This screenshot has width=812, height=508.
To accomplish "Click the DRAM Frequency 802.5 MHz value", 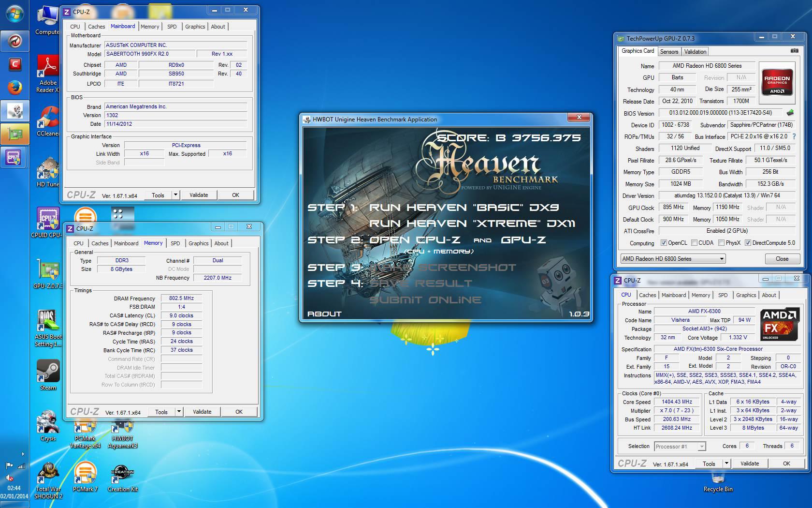I will pyautogui.click(x=181, y=299).
